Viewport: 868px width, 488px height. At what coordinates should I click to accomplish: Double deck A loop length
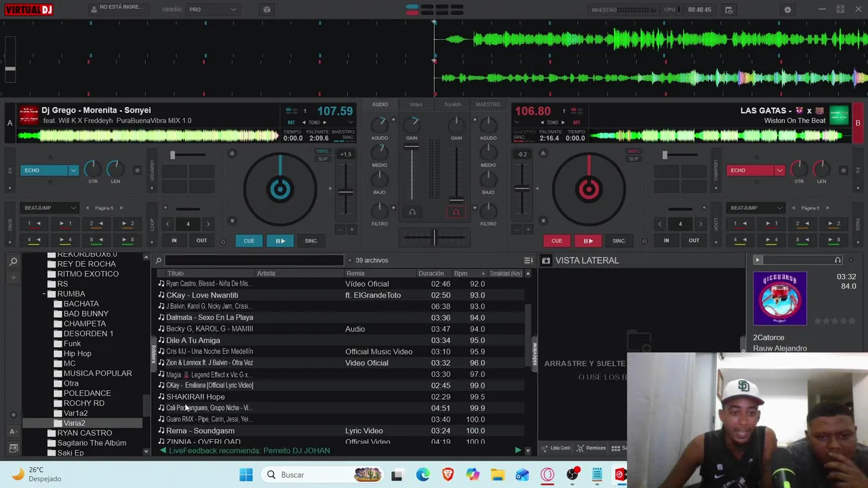coord(208,224)
